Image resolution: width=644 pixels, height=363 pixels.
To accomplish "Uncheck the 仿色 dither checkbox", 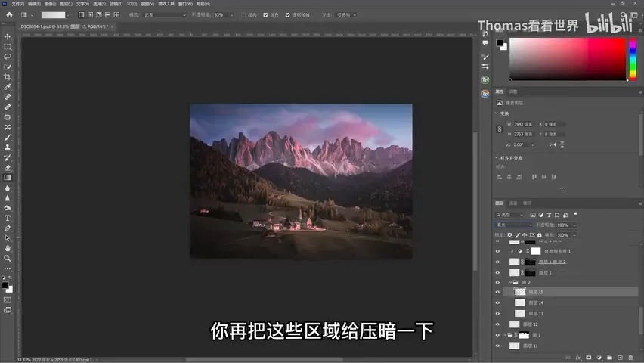I will coord(266,15).
